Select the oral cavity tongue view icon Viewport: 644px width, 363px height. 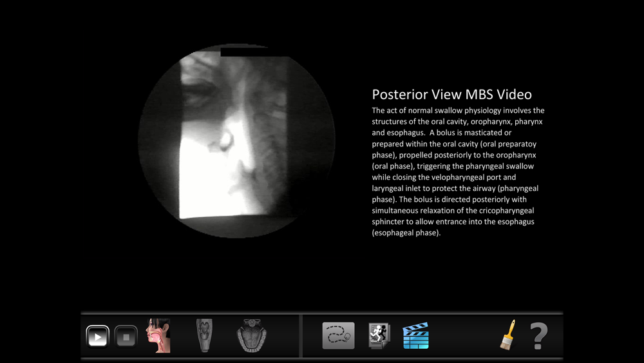252,335
